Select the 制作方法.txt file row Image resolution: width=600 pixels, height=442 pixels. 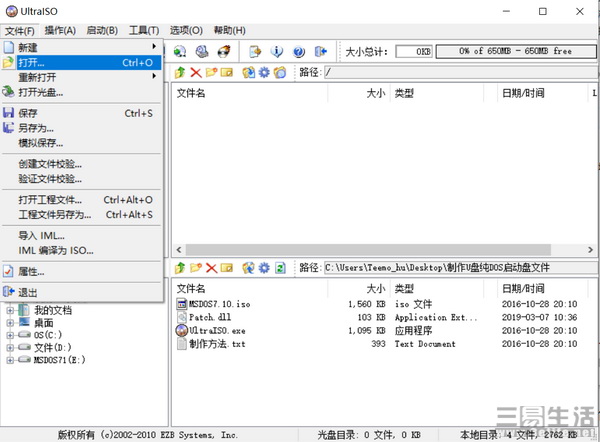pyautogui.click(x=377, y=344)
